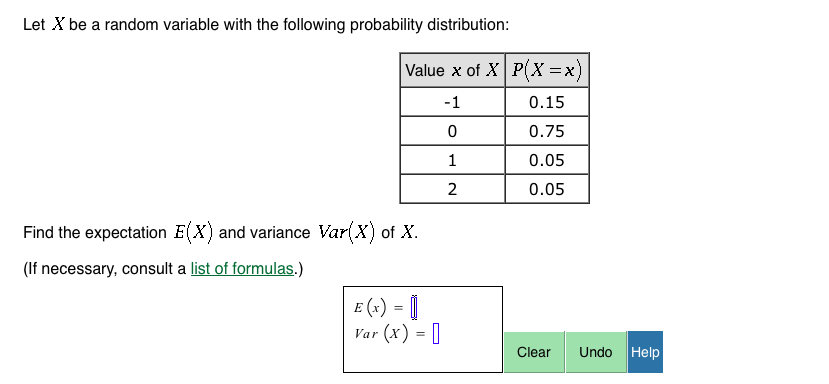
Task: Select the 0.75 probability cell
Action: 547,131
